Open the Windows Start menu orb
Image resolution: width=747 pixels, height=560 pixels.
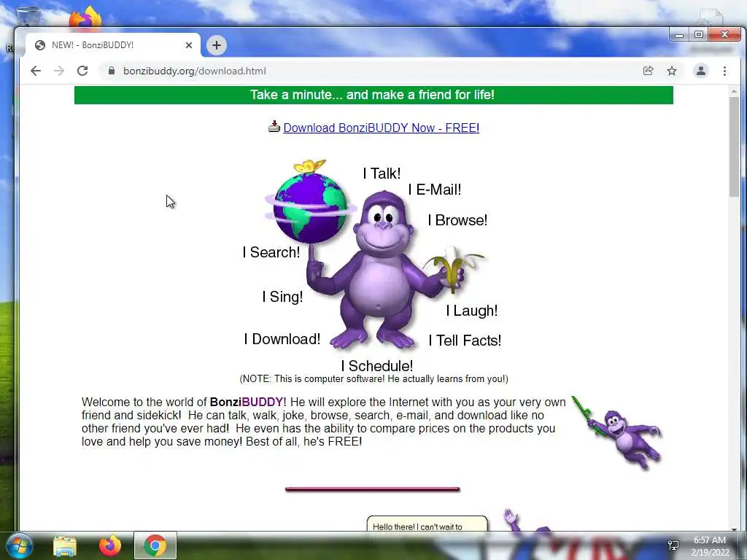click(x=20, y=545)
